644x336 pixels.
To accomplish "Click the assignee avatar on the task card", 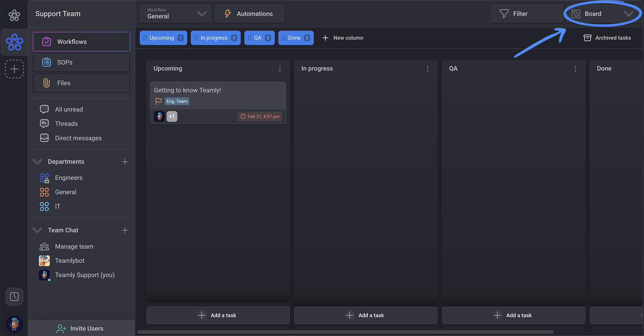I will [x=160, y=116].
